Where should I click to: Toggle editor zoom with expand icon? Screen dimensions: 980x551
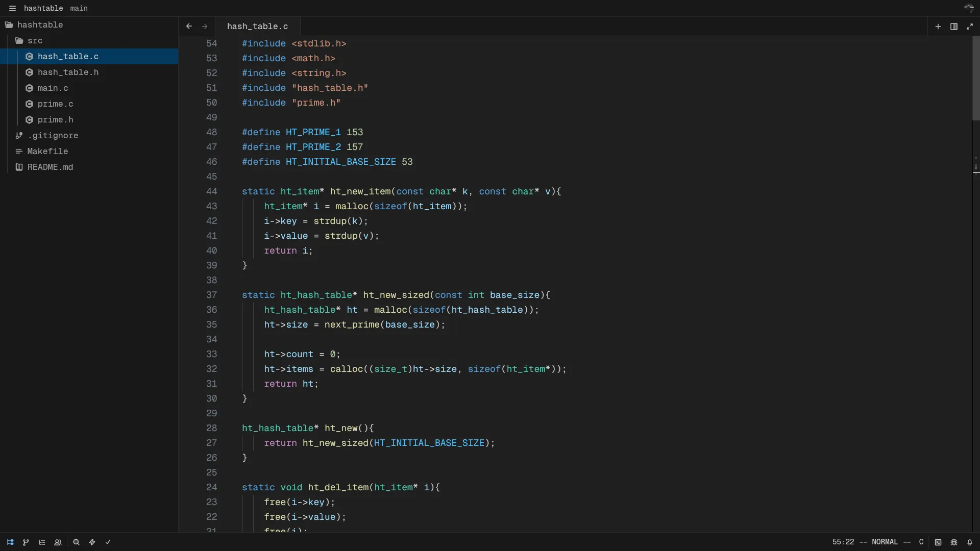coord(970,26)
